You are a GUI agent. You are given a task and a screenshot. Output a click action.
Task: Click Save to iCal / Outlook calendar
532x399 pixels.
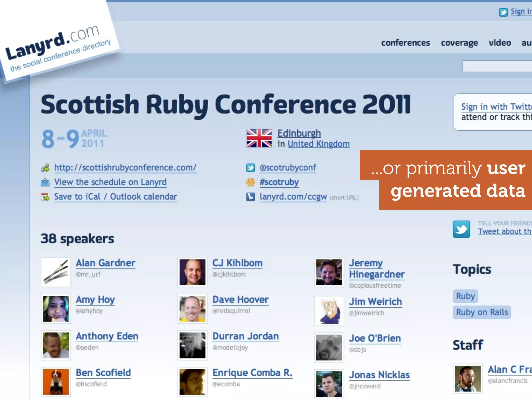[116, 197]
